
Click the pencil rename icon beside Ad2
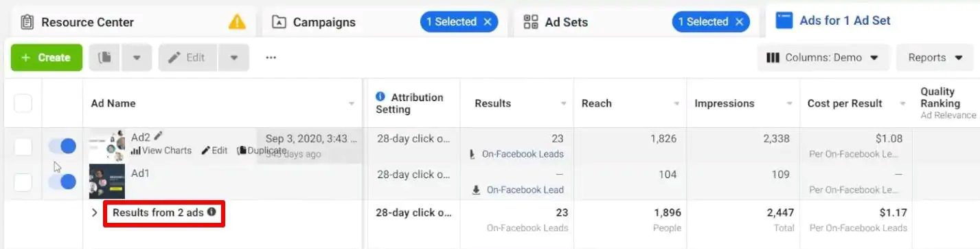159,136
